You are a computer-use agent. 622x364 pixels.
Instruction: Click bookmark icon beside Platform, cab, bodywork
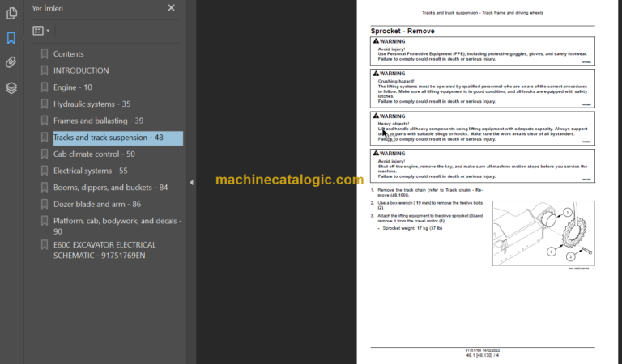(x=45, y=221)
